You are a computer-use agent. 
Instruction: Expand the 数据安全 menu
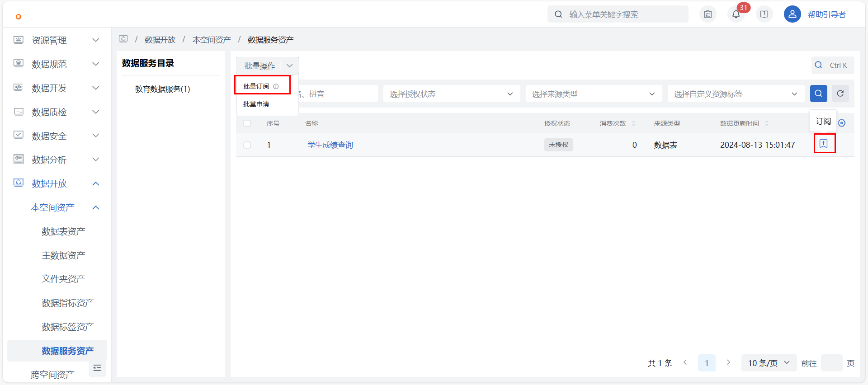point(96,135)
